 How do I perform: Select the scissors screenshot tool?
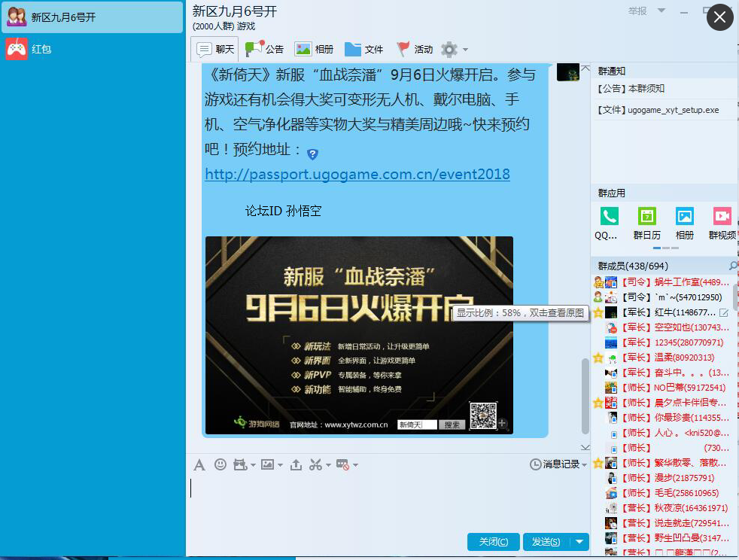[316, 464]
